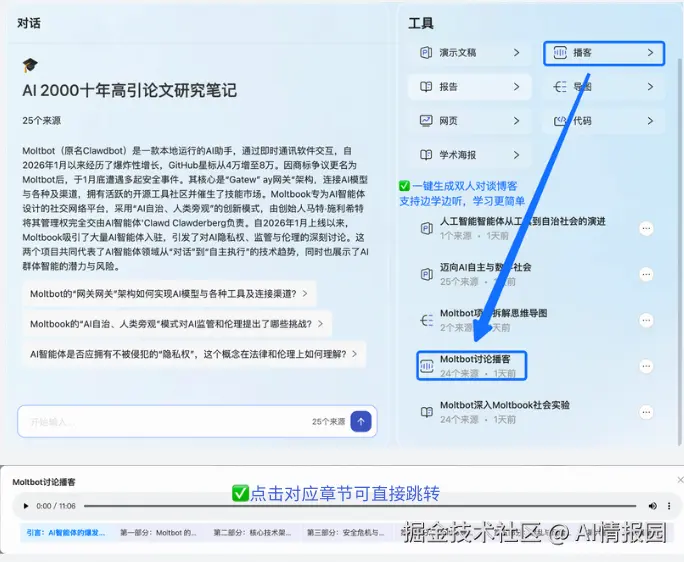Click presentation icon of 迈向AI自主 item
The width and height of the screenshot is (684, 562).
(426, 274)
